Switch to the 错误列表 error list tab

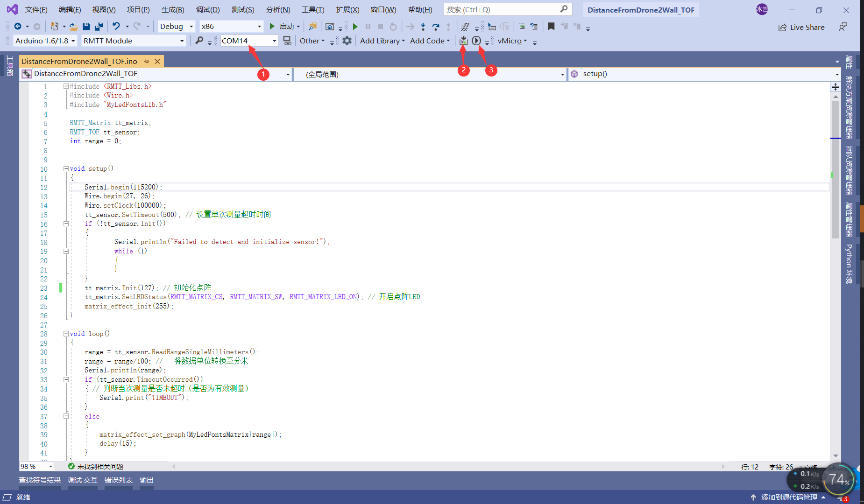(x=119, y=480)
